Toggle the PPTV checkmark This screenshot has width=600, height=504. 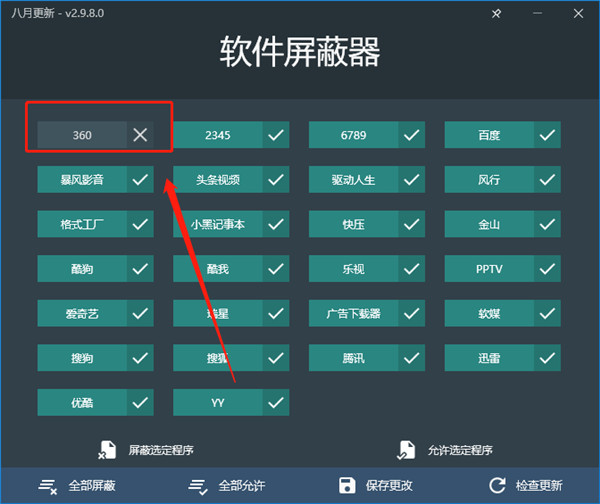547,269
